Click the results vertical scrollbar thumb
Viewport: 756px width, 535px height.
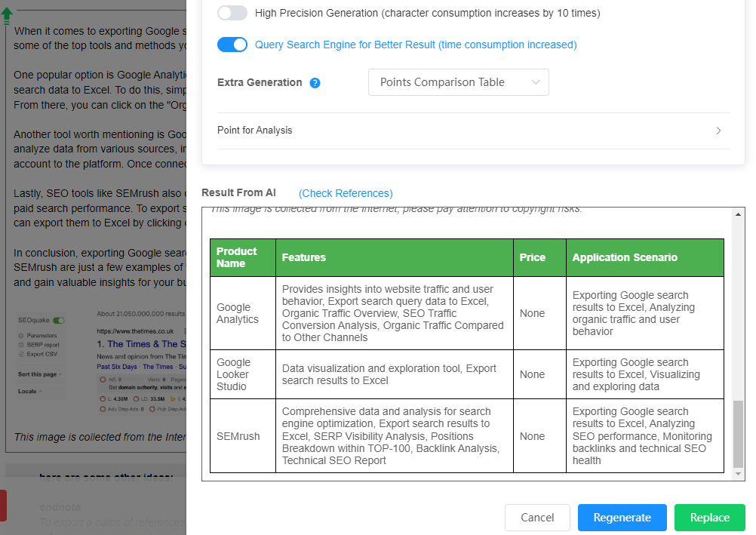(738, 434)
